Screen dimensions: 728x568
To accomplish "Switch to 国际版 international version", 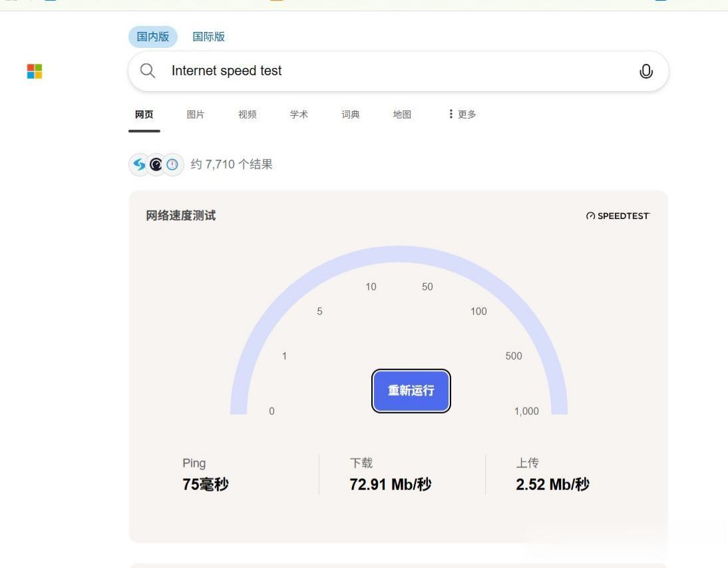I will [209, 37].
